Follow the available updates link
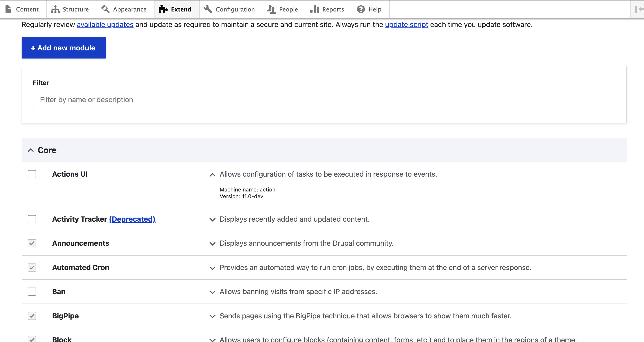644x342 pixels. 105,25
